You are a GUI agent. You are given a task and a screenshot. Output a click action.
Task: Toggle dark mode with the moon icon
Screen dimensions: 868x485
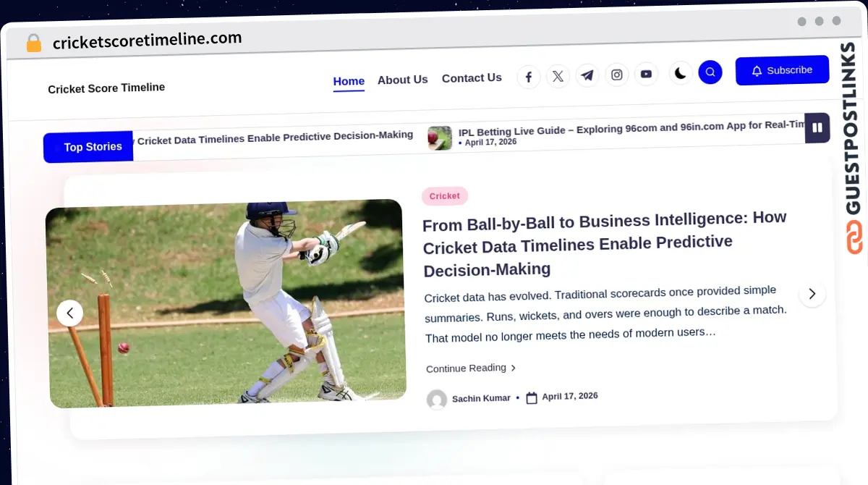(681, 72)
